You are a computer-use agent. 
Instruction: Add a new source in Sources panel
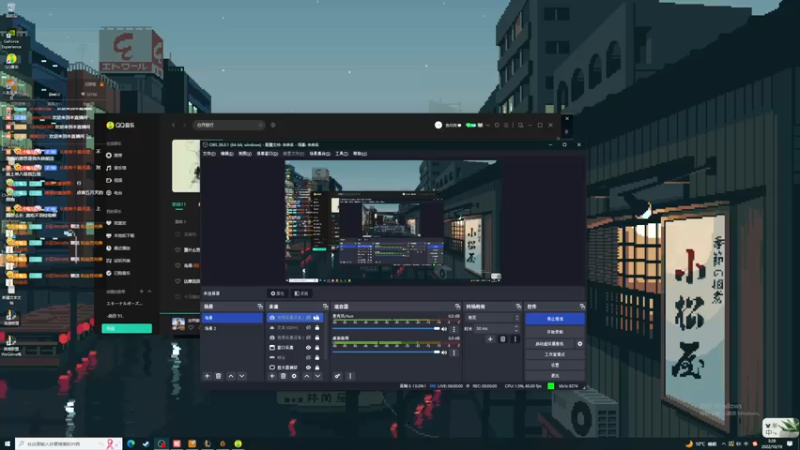click(x=272, y=376)
